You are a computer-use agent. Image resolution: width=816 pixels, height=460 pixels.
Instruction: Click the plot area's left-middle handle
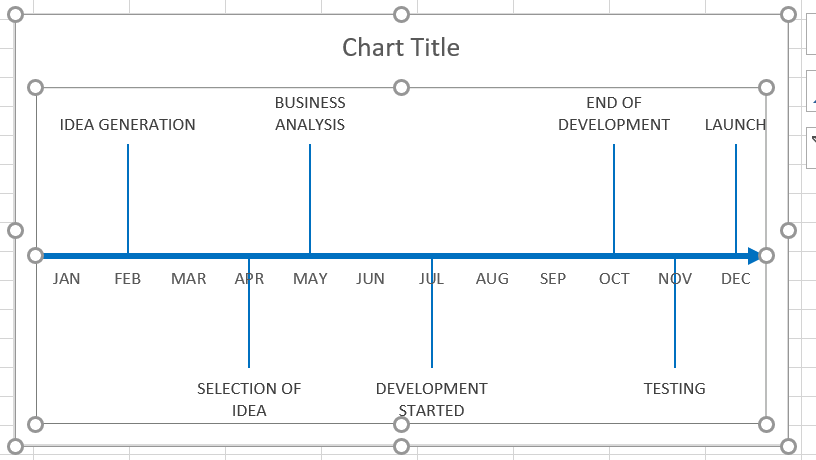pyautogui.click(x=36, y=256)
